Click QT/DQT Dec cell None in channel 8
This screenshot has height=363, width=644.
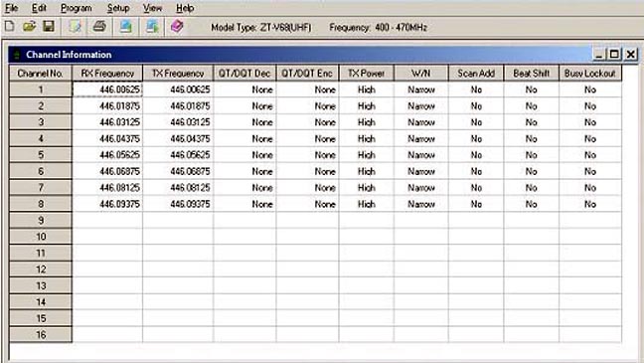click(x=244, y=204)
